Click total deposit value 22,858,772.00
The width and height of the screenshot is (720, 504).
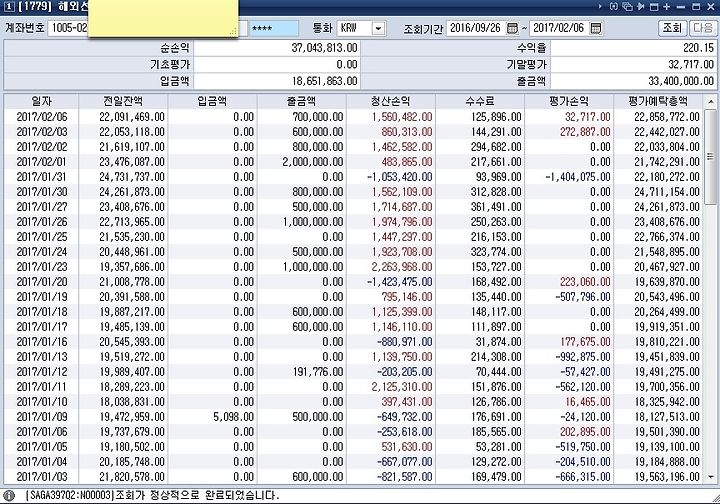click(667, 117)
